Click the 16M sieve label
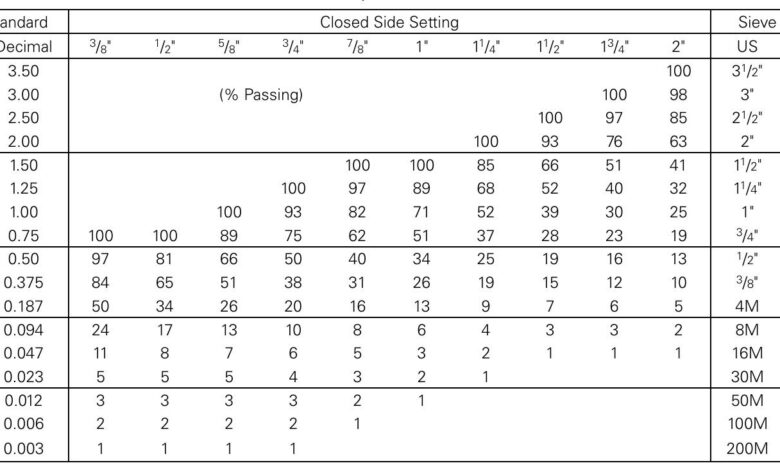780x470 pixels. (x=747, y=353)
